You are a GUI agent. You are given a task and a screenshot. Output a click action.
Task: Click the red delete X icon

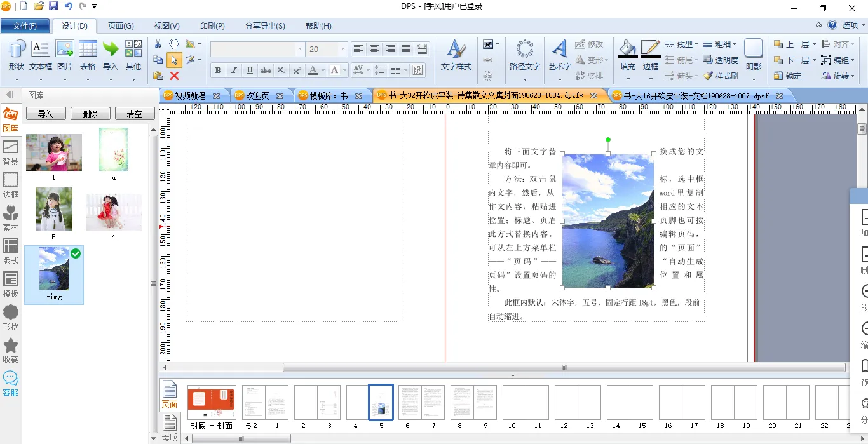[x=174, y=76]
